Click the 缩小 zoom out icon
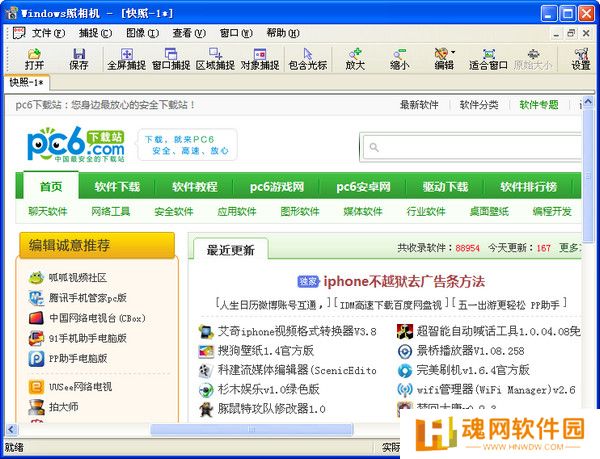The image size is (600, 459). pos(399,58)
